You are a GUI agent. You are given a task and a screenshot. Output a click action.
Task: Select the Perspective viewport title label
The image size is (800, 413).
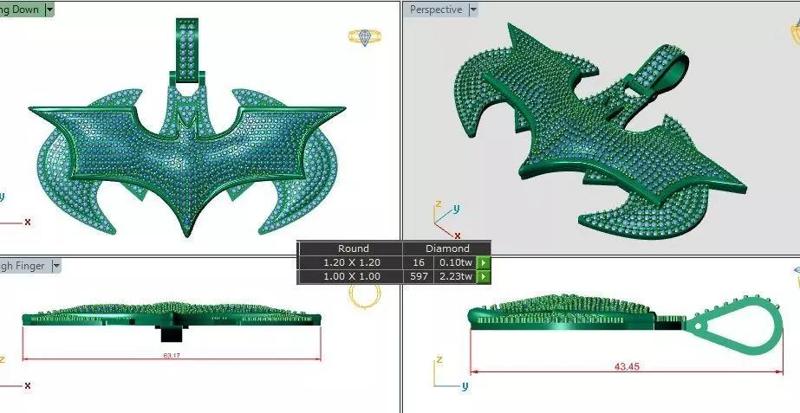point(436,10)
